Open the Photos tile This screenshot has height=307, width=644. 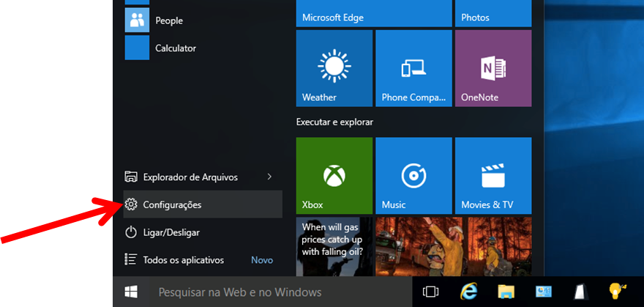pyautogui.click(x=493, y=13)
